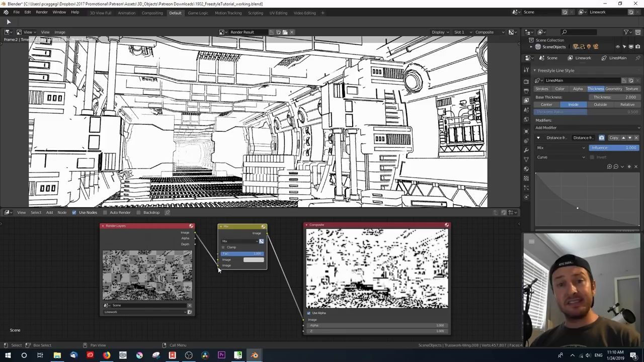Click the Base Thickness value field

coord(614,98)
